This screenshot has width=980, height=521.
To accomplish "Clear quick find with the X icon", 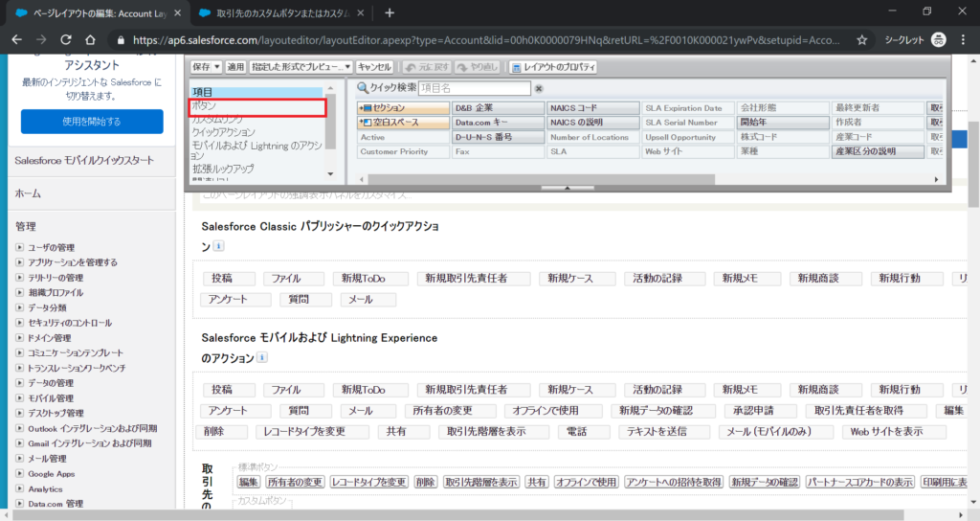I will (539, 88).
